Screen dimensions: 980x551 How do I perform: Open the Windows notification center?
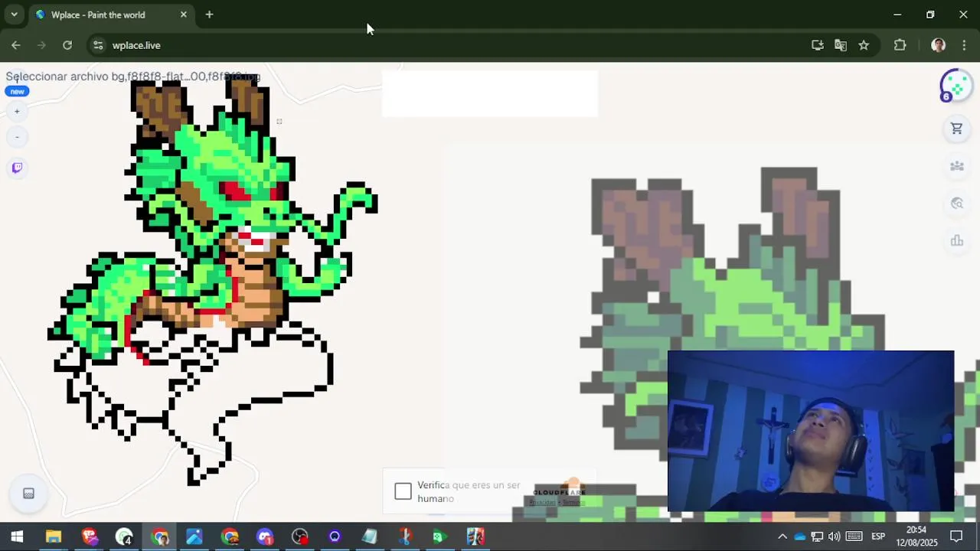pyautogui.click(x=956, y=536)
